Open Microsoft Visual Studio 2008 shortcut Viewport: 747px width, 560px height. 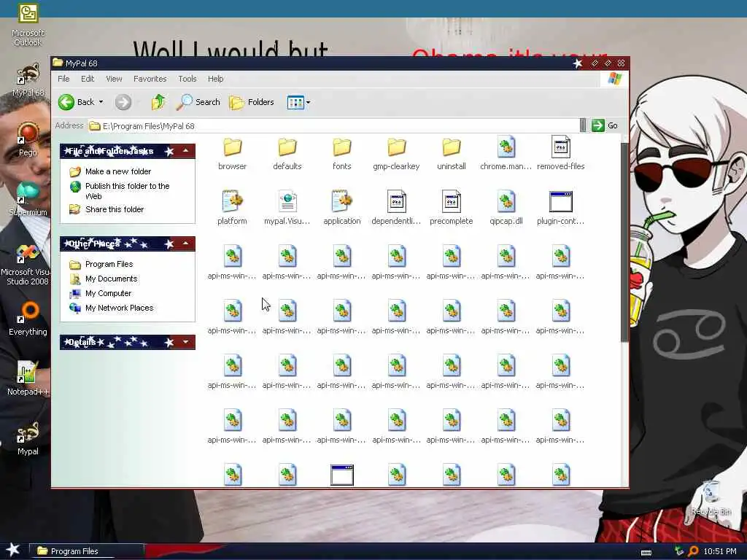tap(28, 265)
